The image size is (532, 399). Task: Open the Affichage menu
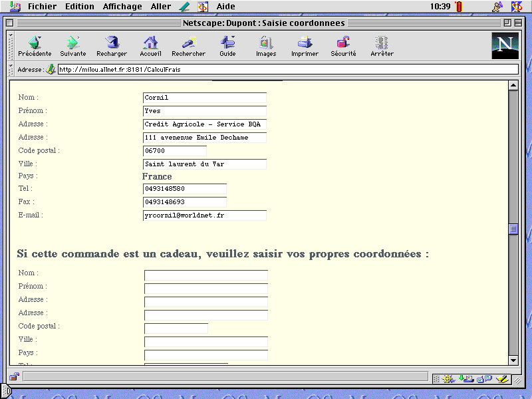pyautogui.click(x=122, y=7)
